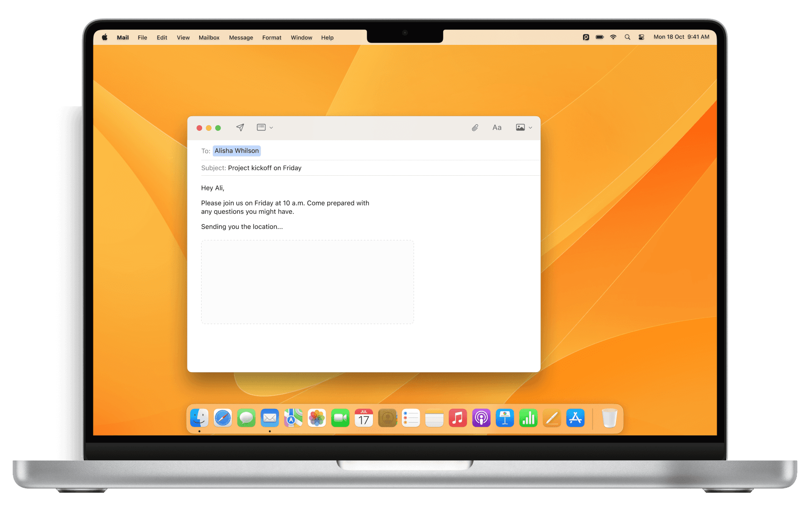Click the "Hey Ali," greeting line
The image size is (812, 510).
point(212,188)
